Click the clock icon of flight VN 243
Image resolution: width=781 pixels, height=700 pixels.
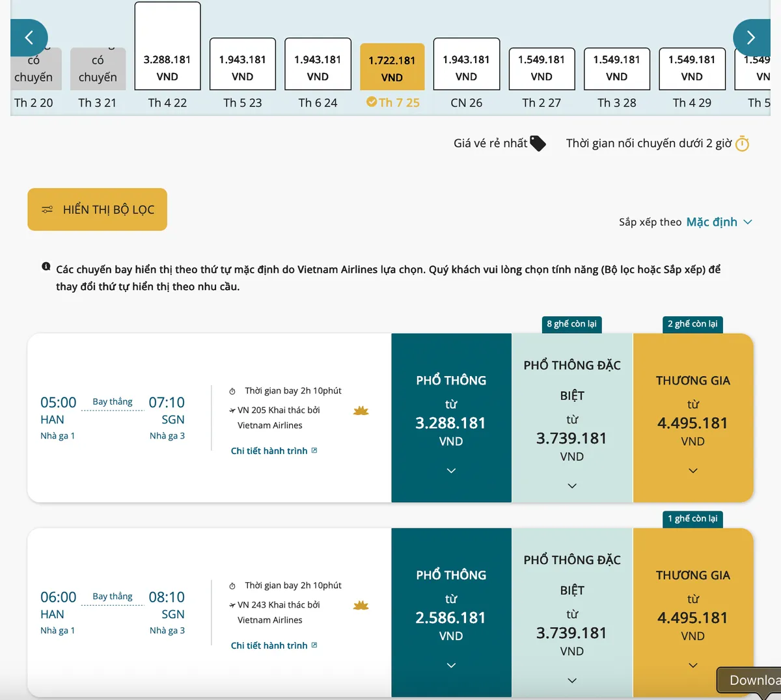[x=232, y=586]
